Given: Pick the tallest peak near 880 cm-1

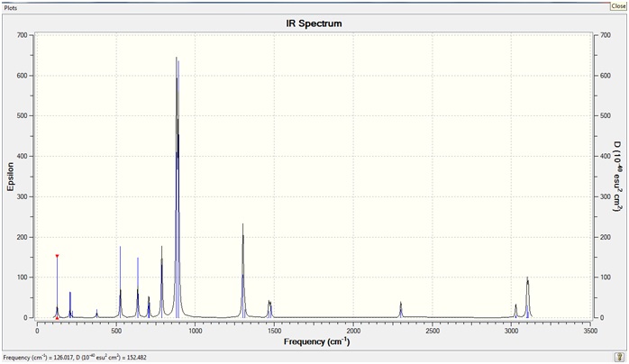Looking at the screenshot, I should (177, 187).
